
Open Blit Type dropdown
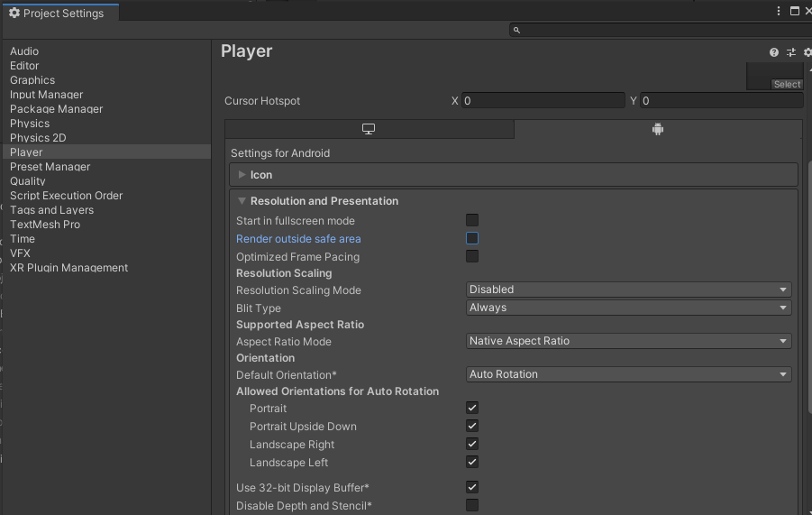[x=628, y=308]
